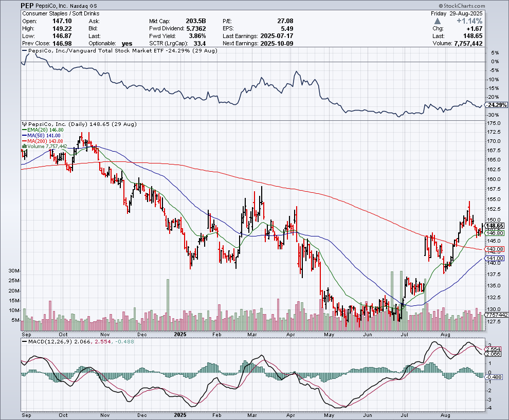Select the PEP ticker symbol in the header
This screenshot has width=509, height=420.
(x=27, y=6)
